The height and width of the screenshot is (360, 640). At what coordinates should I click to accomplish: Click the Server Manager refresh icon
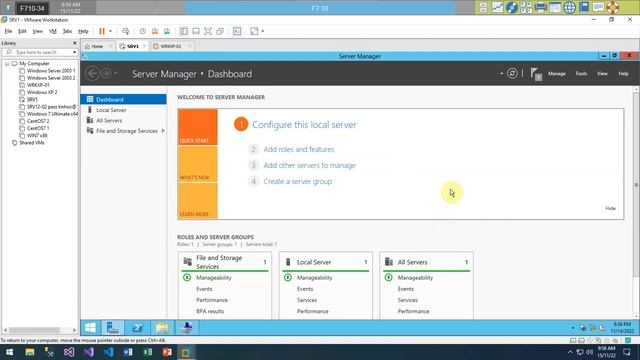[x=512, y=73]
